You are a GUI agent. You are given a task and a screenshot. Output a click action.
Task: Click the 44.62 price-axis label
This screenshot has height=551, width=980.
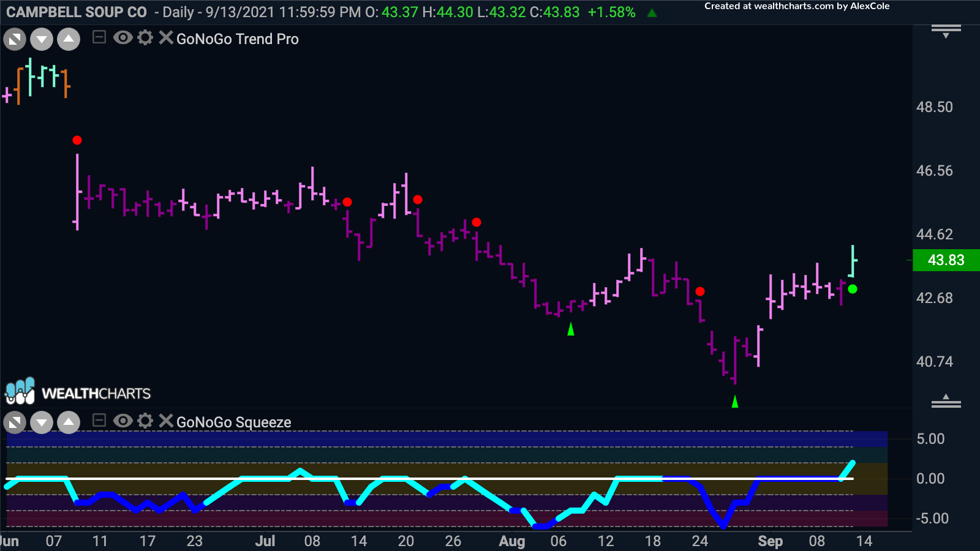tap(935, 234)
